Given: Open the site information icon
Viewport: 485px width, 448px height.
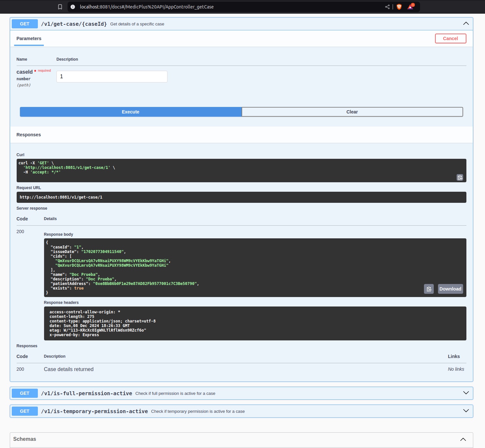Looking at the screenshot, I should pos(73,7).
